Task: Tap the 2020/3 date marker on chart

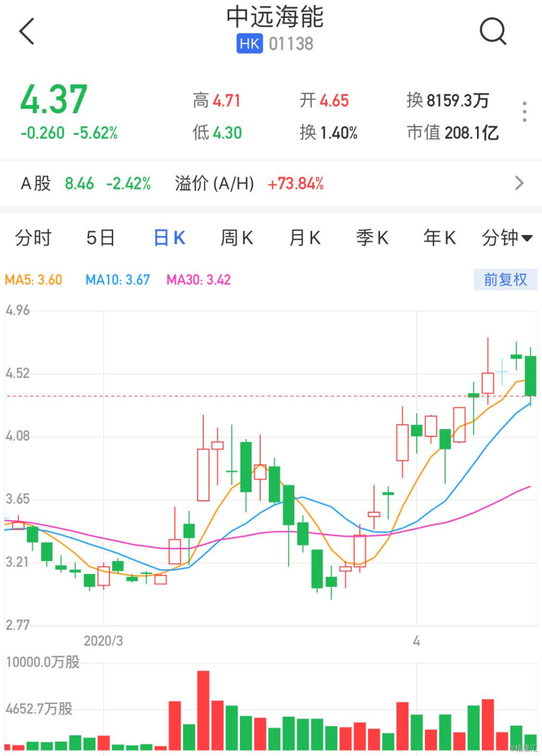Action: click(103, 641)
